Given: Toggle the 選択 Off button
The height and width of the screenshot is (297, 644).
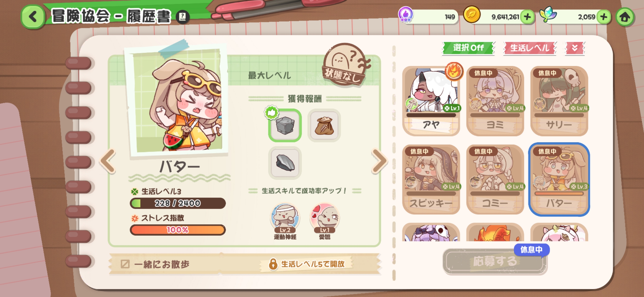Looking at the screenshot, I should 468,48.
